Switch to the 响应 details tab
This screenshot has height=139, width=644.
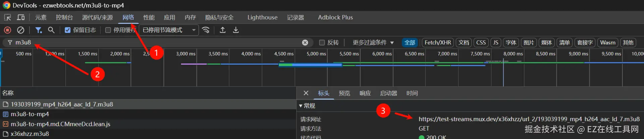pyautogui.click(x=365, y=93)
